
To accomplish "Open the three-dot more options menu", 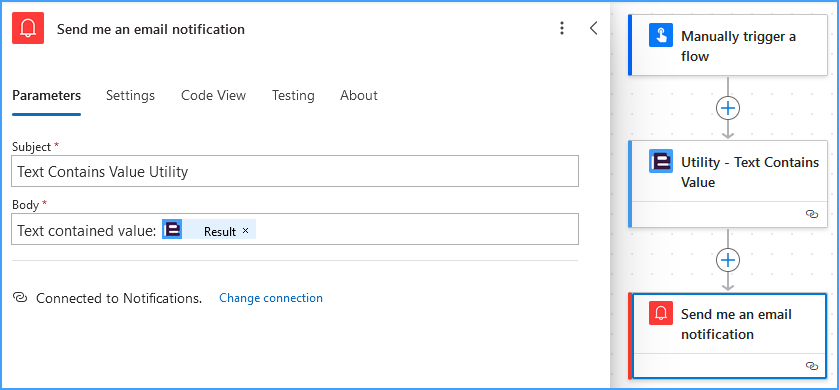I will 561,28.
